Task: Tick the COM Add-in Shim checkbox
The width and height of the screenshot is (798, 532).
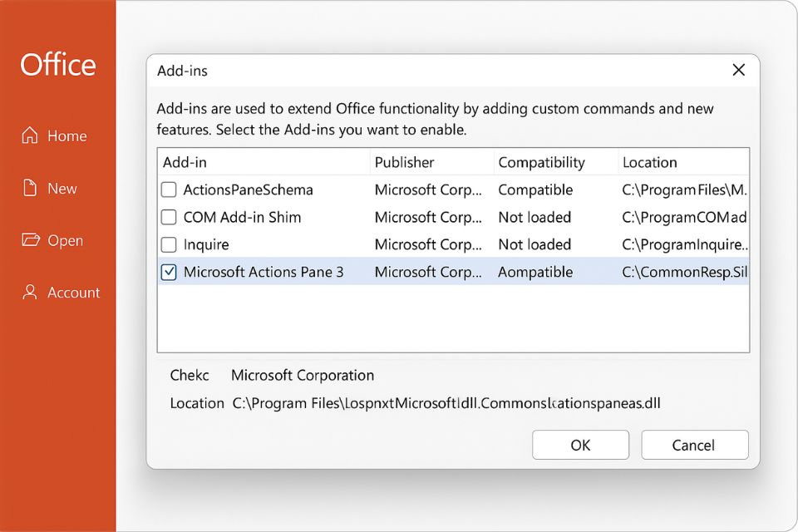Action: 169,217
